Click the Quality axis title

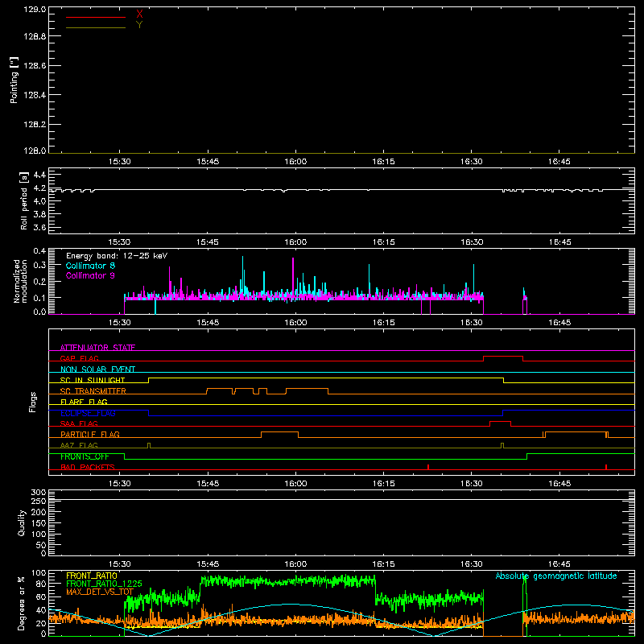tap(22, 522)
